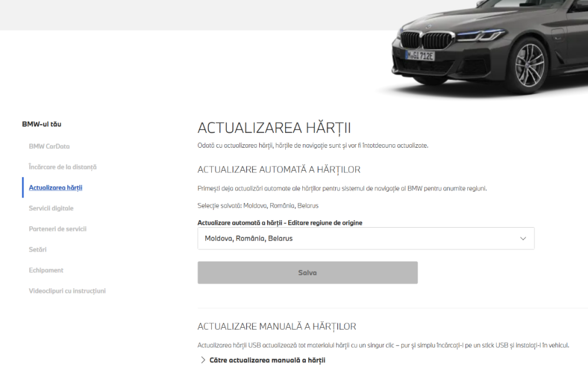Select Actualizarea hărții in the sidebar
This screenshot has width=588, height=386.
(x=55, y=188)
